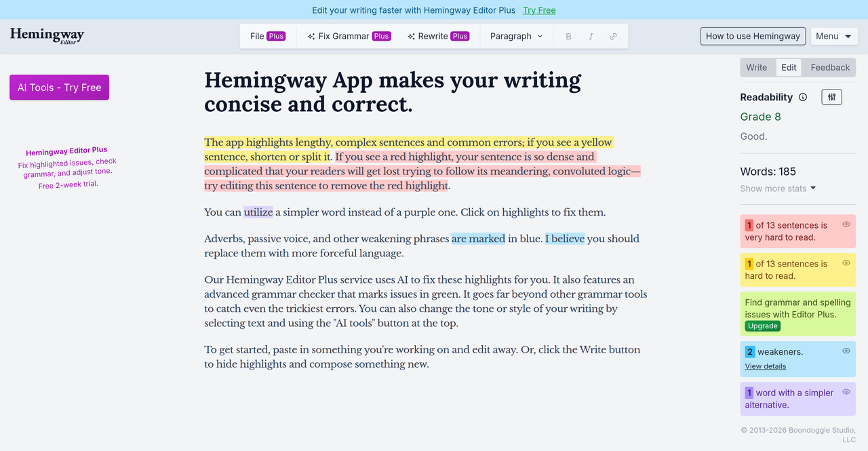Screen dimensions: 868x451
Task: Click the blue highlighted phrase I believe
Action: point(565,239)
